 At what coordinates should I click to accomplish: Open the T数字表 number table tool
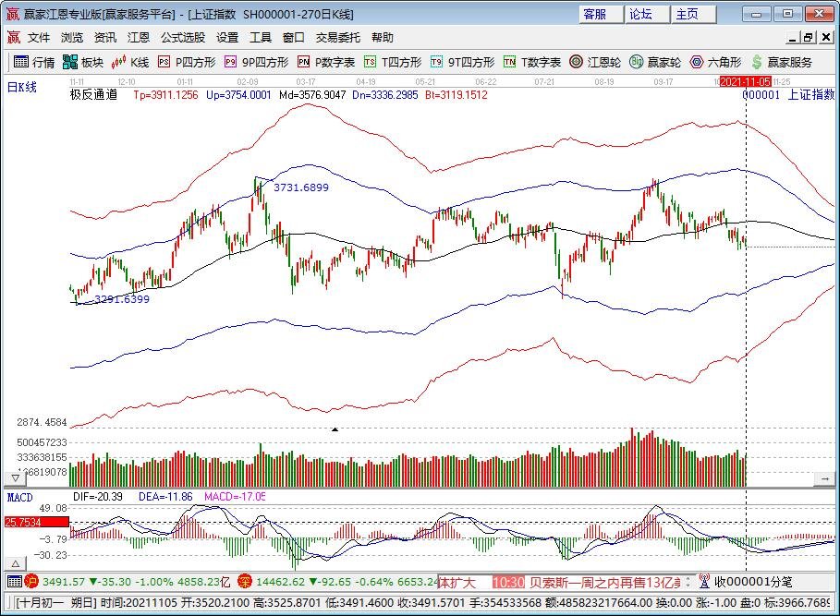[532, 62]
